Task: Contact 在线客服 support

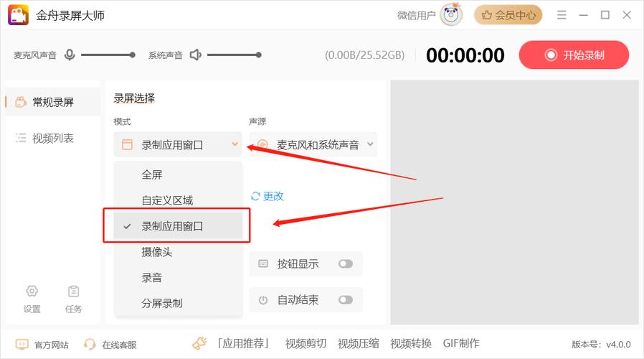Action: coord(119,345)
